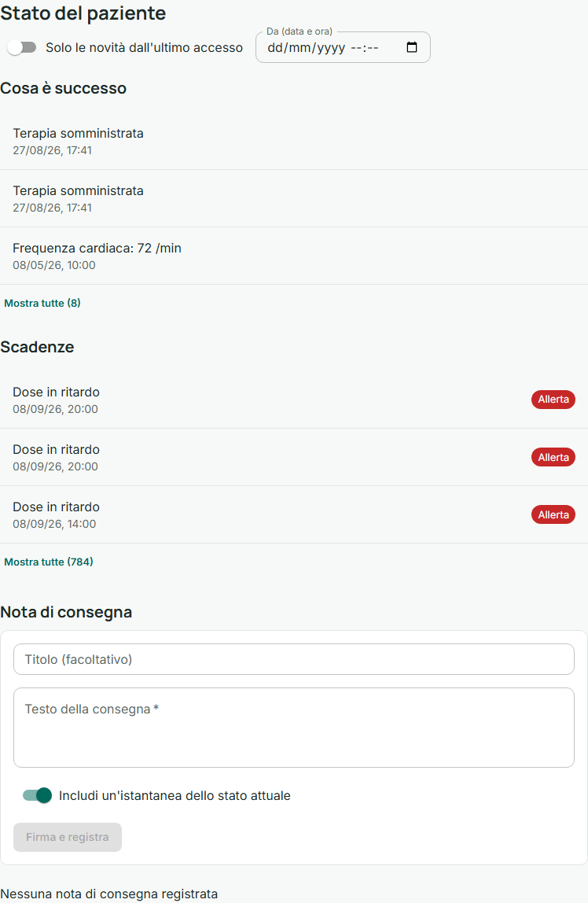Open first 'Dose in ritardo' 20:00 item
The image size is (588, 903).
294,400
